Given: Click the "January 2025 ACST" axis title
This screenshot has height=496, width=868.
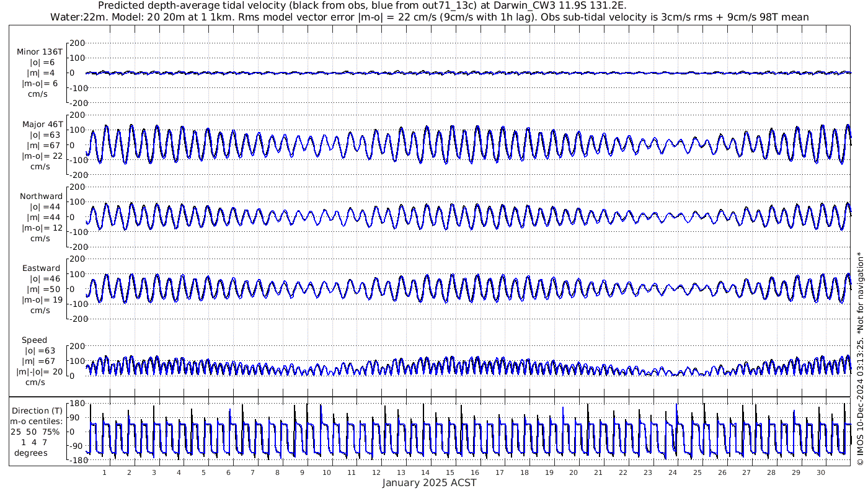Looking at the screenshot, I should click(429, 483).
